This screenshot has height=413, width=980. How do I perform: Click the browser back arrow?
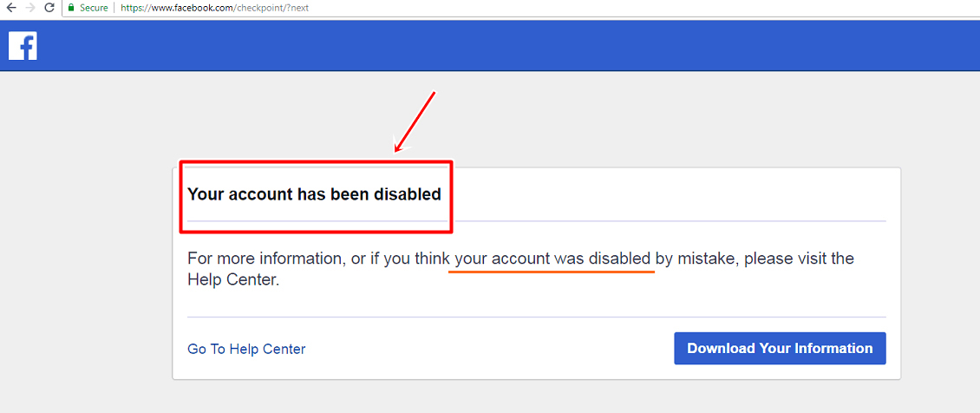click(x=10, y=8)
